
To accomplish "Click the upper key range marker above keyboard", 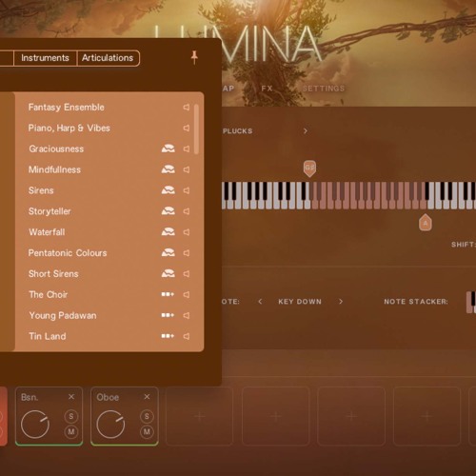I will [309, 169].
